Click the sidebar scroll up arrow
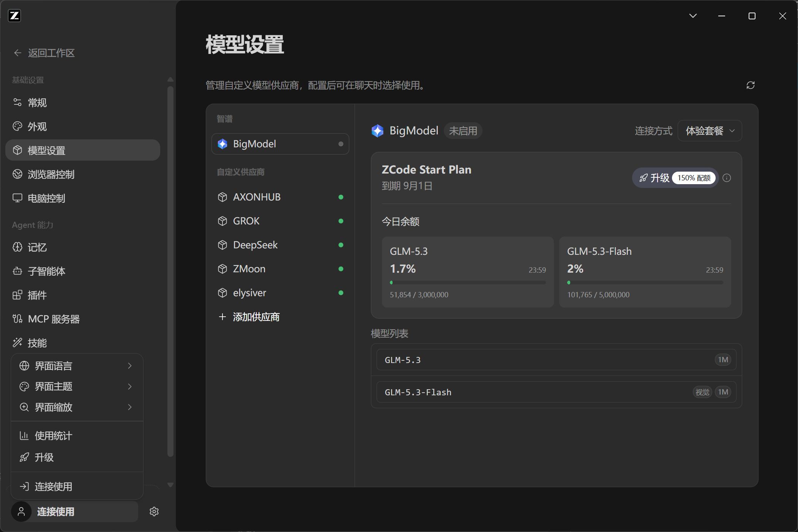Viewport: 798px width, 532px height. (x=170, y=79)
